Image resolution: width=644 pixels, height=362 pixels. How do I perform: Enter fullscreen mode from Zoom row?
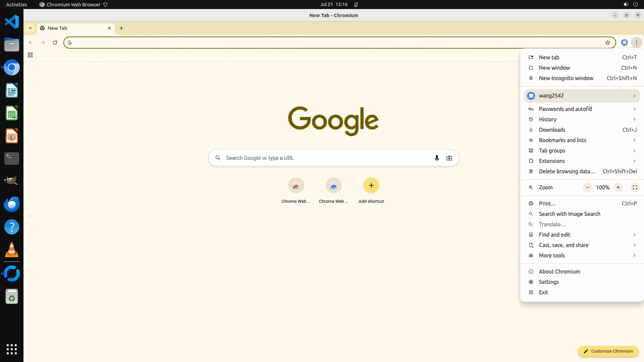coord(635,187)
